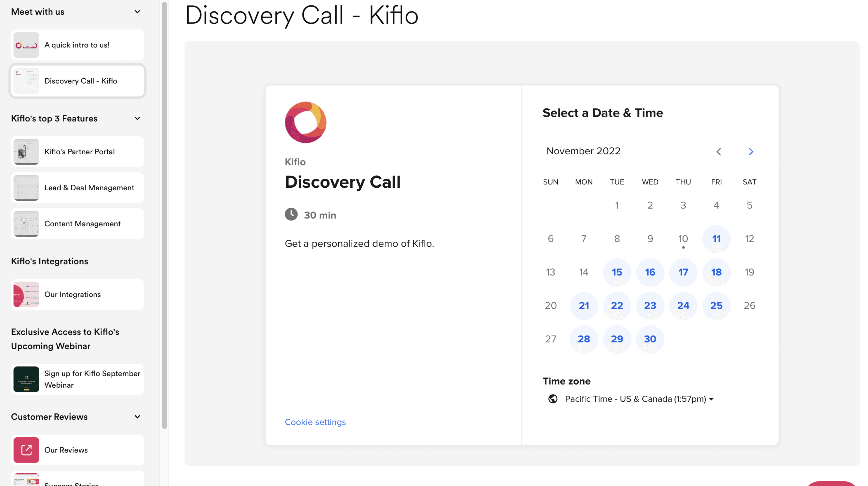The height and width of the screenshot is (486, 868).
Task: Select November 11 on the calendar
Action: (716, 239)
